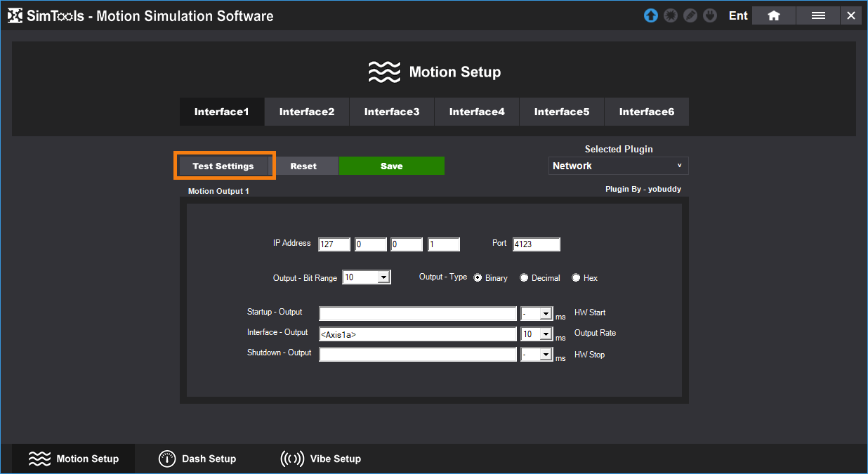
Task: Click the starburst status icon in title bar
Action: click(x=671, y=15)
